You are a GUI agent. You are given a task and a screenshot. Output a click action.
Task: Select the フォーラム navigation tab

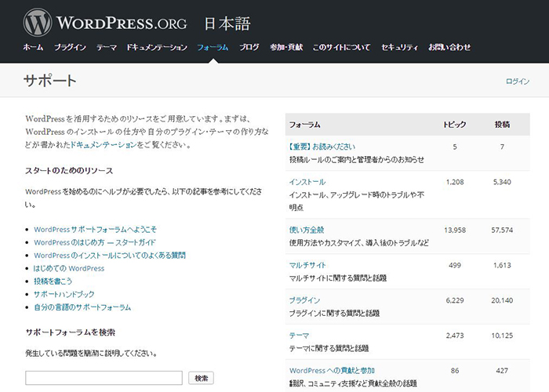[x=213, y=47]
